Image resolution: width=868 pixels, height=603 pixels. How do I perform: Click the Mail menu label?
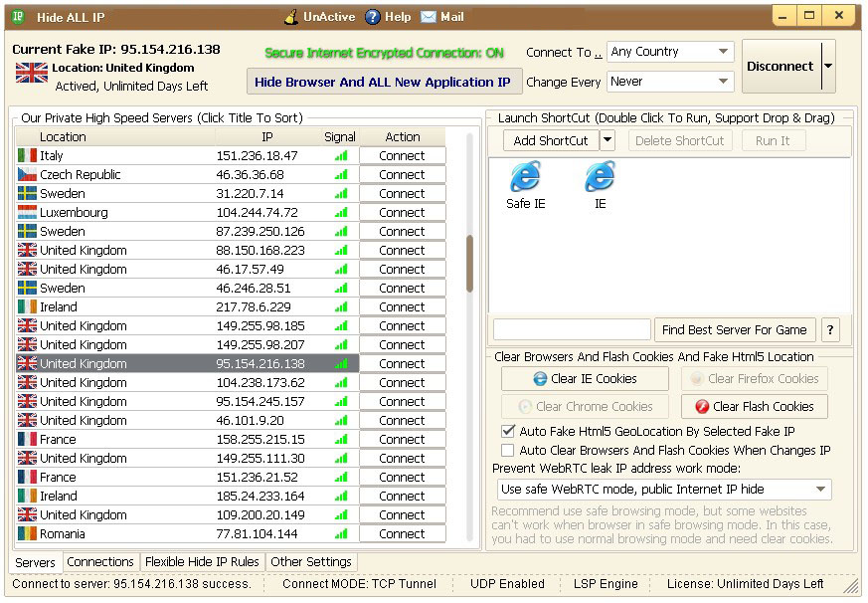click(x=452, y=17)
